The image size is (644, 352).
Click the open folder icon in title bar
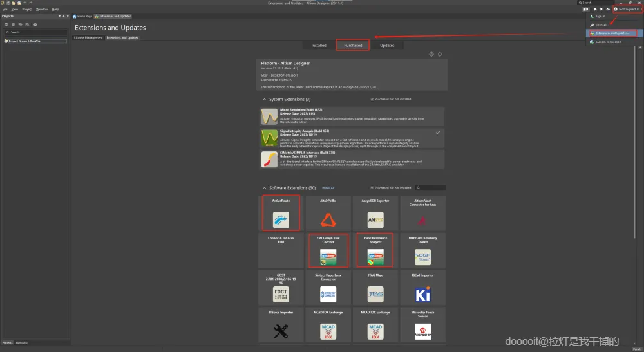(14, 3)
